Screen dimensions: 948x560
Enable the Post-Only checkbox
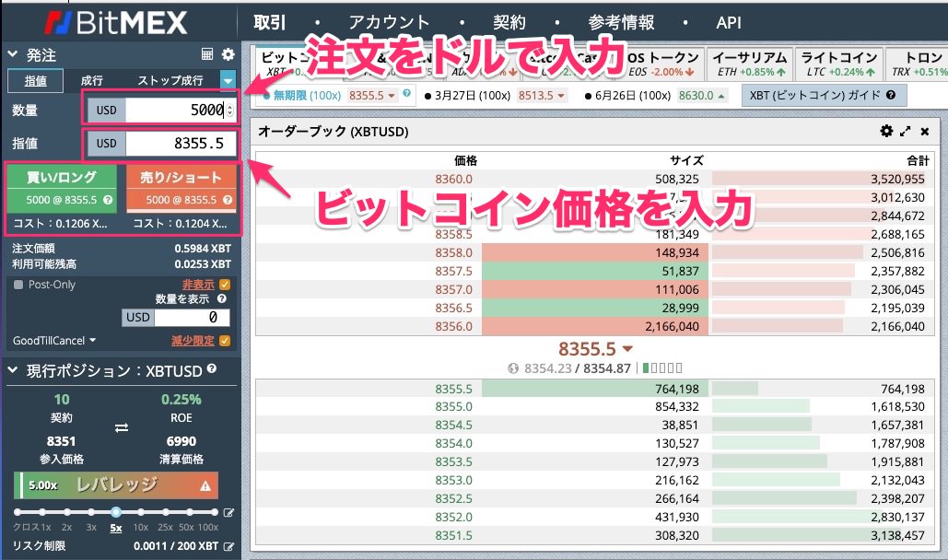(18, 286)
